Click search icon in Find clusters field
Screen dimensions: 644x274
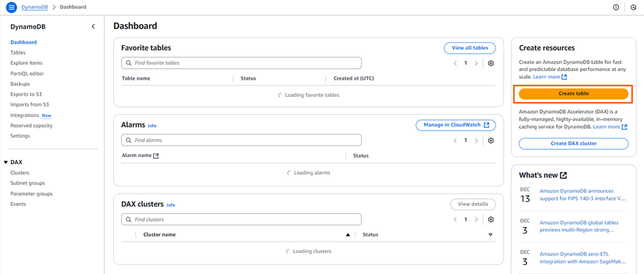point(128,219)
